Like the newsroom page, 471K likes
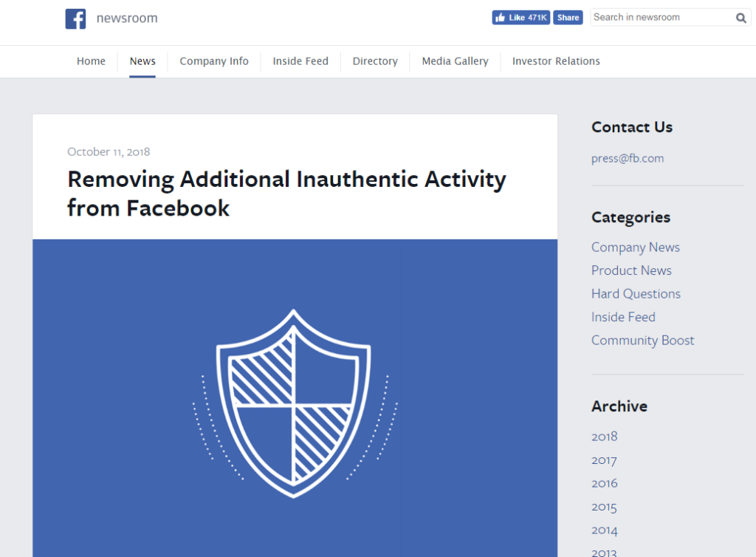The image size is (756, 557). tap(520, 18)
